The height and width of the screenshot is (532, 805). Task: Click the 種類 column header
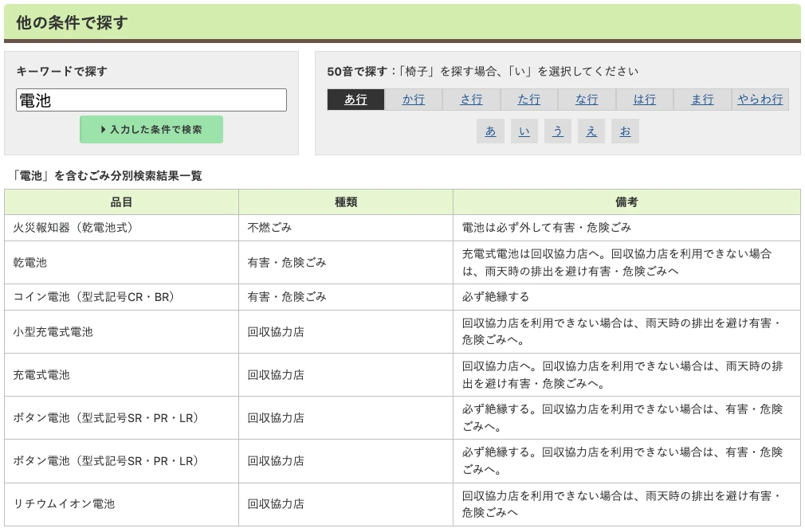tap(344, 201)
